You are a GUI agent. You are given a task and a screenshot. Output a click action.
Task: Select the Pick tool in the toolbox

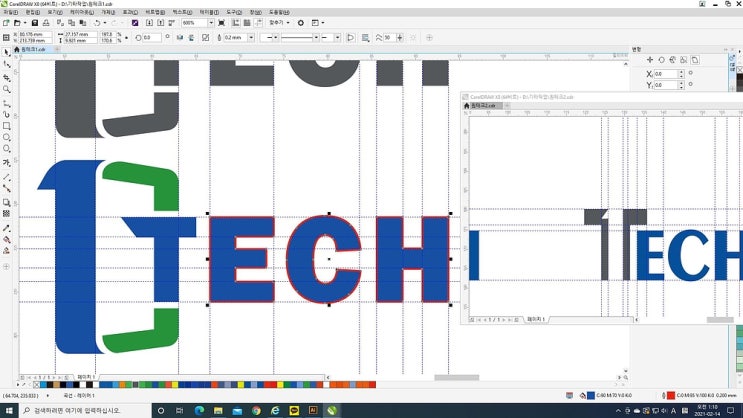(x=6, y=52)
